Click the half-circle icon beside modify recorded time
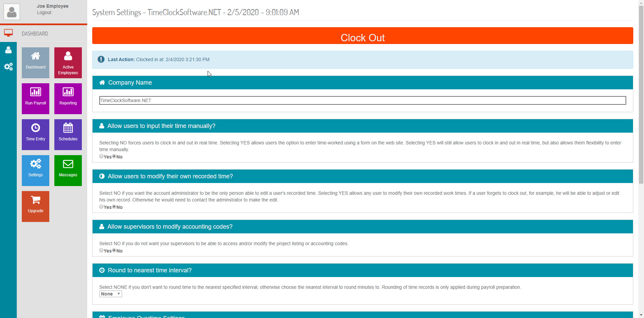 point(102,176)
